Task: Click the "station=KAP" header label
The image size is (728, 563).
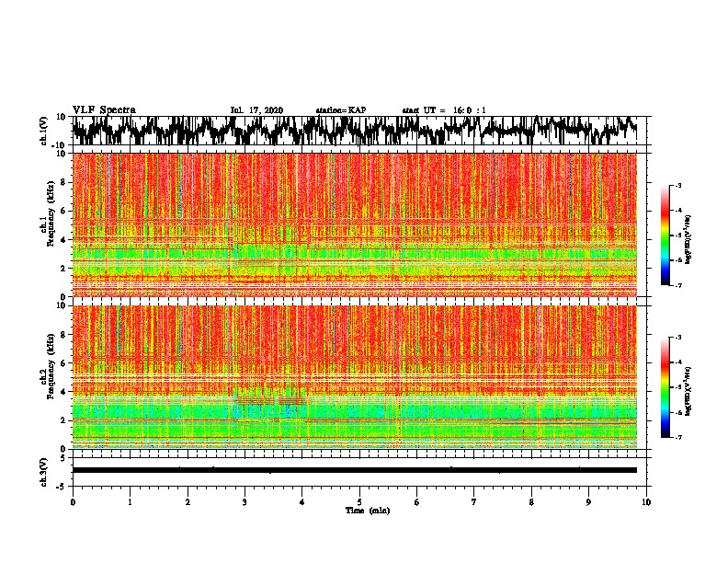Action: click(341, 110)
